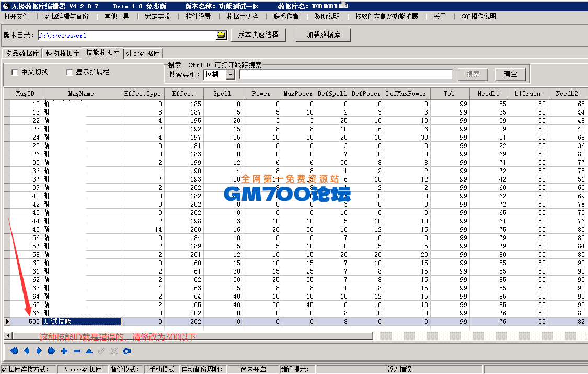
Task: Refresh data with circular arrow icon
Action: (x=126, y=351)
